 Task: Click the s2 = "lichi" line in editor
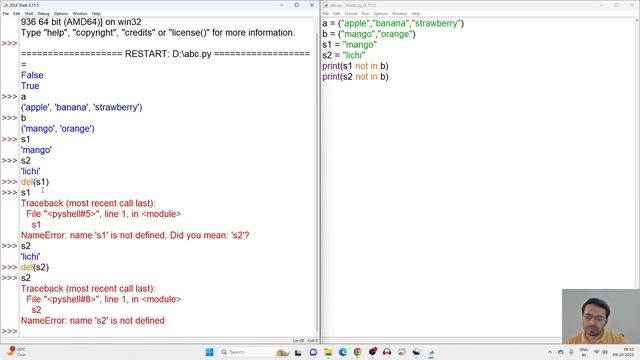[x=344, y=55]
